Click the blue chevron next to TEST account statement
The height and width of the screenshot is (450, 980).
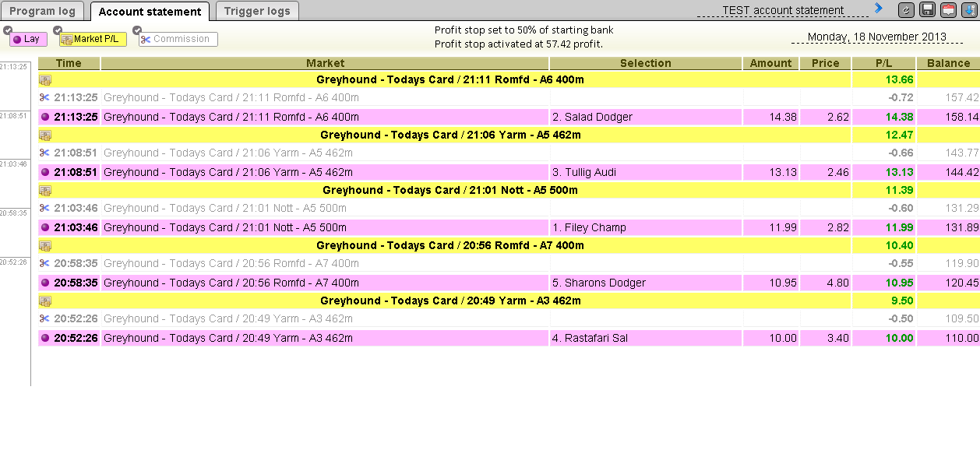click(x=879, y=9)
